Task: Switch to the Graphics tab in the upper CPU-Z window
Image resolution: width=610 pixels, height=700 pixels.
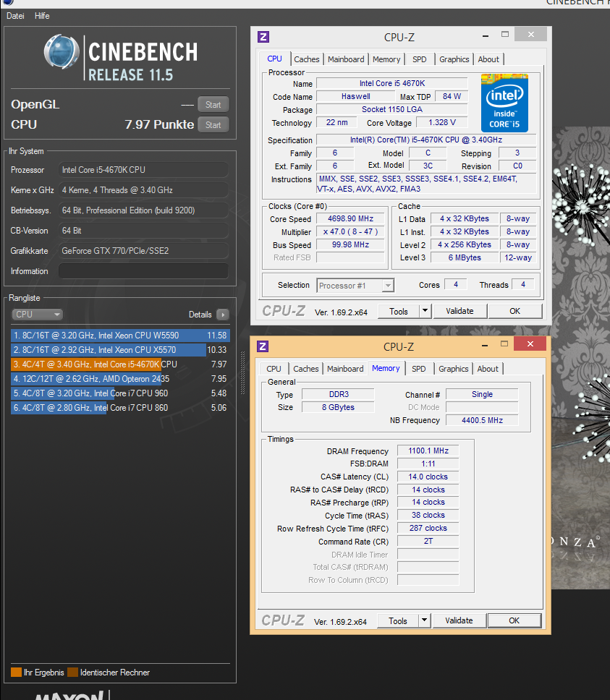Action: [454, 59]
